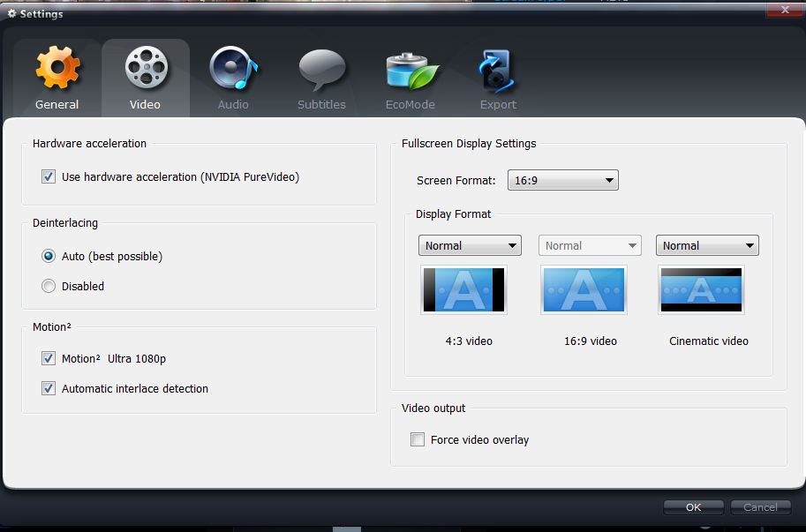Viewport: 806px width, 532px height.
Task: Open the EcoMode battery leaf icon
Action: coord(411,69)
